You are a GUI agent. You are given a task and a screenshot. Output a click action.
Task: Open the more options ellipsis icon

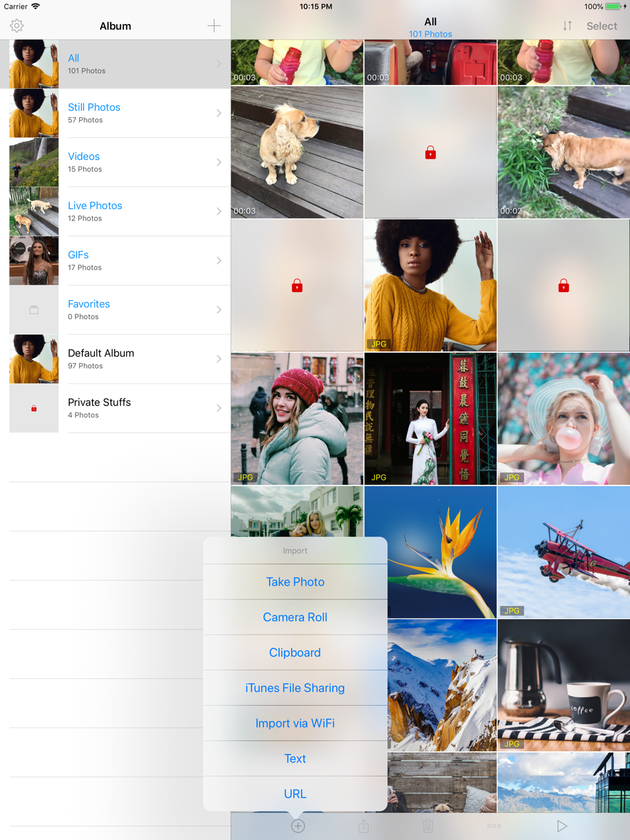click(x=494, y=826)
